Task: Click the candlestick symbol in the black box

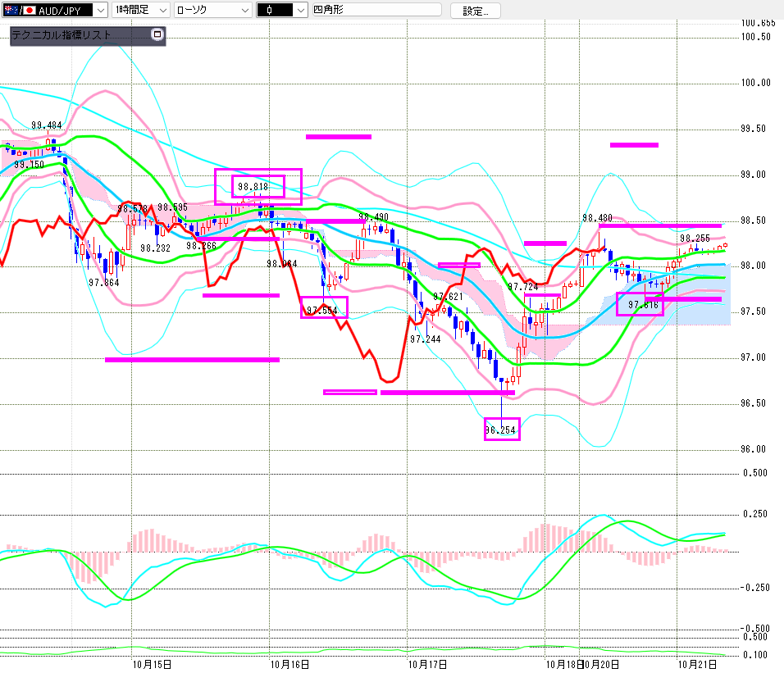Action: click(271, 10)
